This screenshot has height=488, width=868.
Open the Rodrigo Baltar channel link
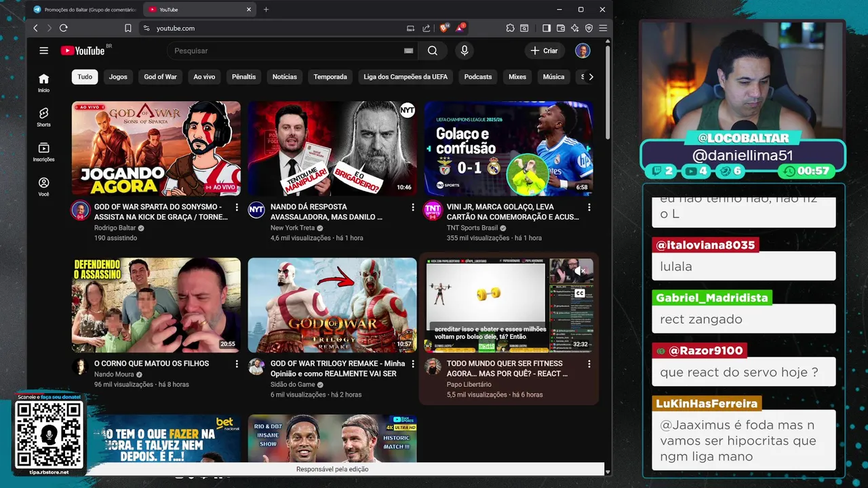[115, 228]
